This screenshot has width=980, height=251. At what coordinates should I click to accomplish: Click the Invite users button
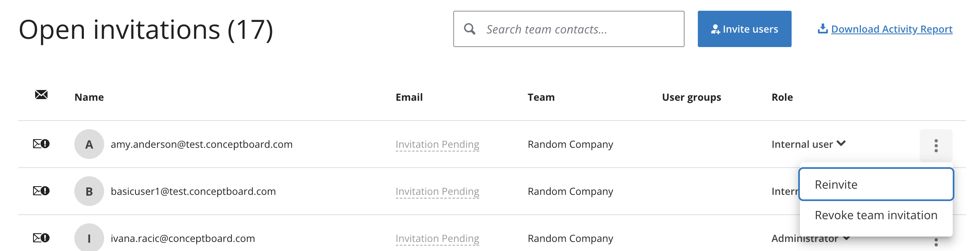click(x=745, y=29)
